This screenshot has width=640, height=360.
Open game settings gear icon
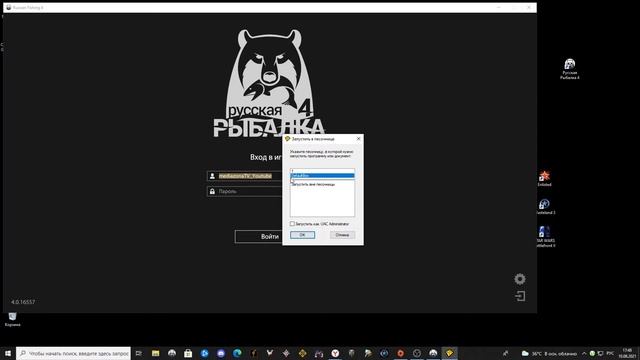(x=520, y=279)
